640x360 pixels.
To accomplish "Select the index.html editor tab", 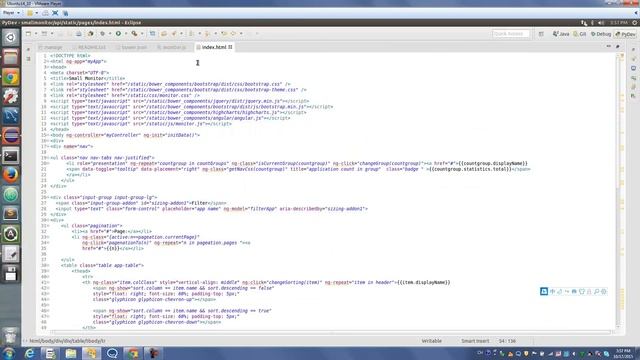I will click(x=214, y=47).
